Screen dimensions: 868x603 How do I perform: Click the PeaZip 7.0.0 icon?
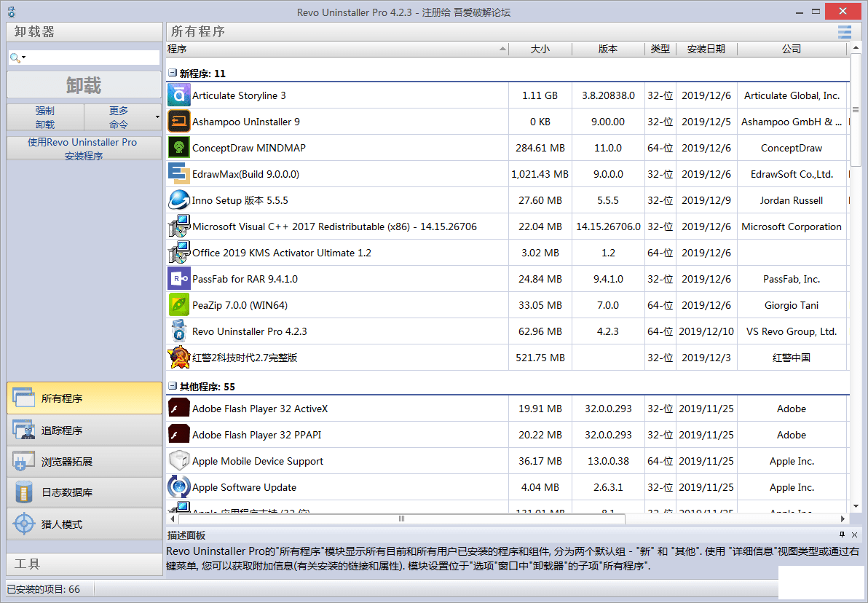(179, 304)
